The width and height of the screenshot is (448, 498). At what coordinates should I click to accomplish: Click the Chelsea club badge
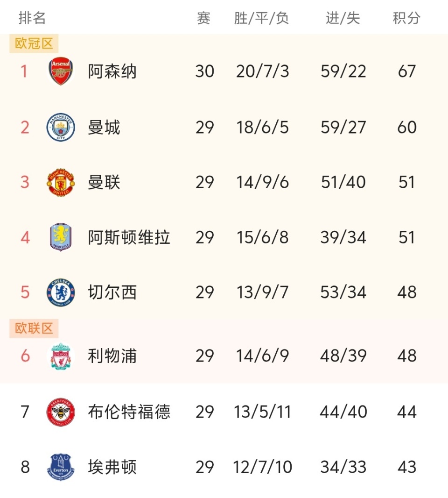(x=61, y=292)
